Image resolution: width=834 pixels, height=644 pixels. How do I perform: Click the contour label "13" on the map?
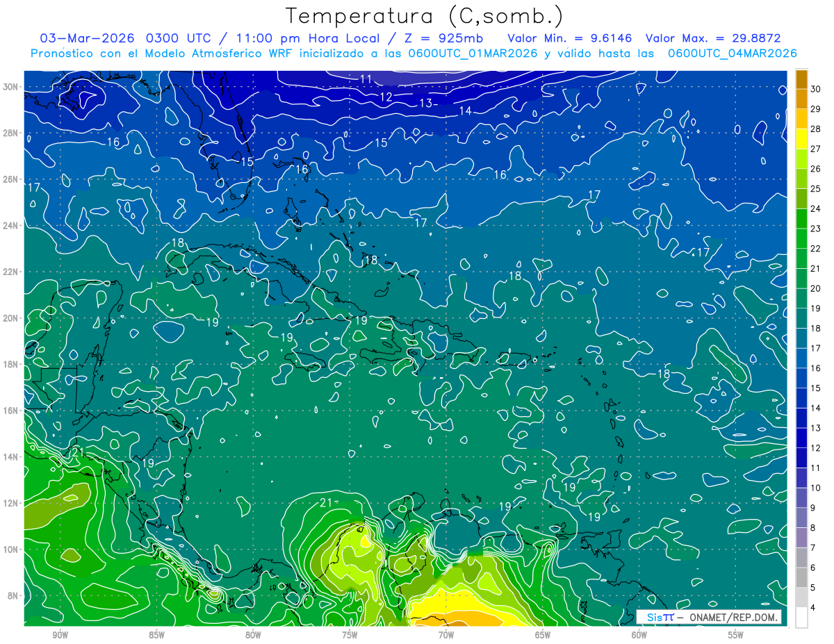[x=426, y=104]
